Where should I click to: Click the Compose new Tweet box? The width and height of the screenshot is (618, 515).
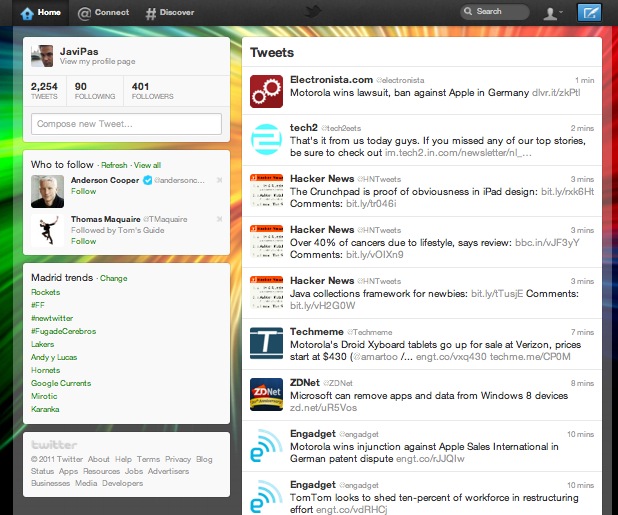pyautogui.click(x=126, y=124)
